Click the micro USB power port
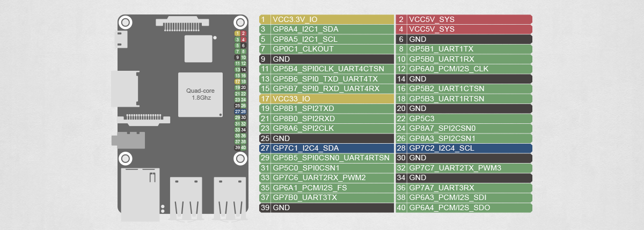The height and width of the screenshot is (230, 644). (x=121, y=39)
